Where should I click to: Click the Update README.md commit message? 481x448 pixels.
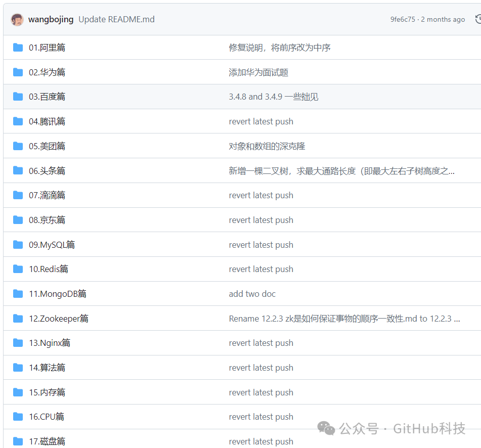[x=116, y=19]
